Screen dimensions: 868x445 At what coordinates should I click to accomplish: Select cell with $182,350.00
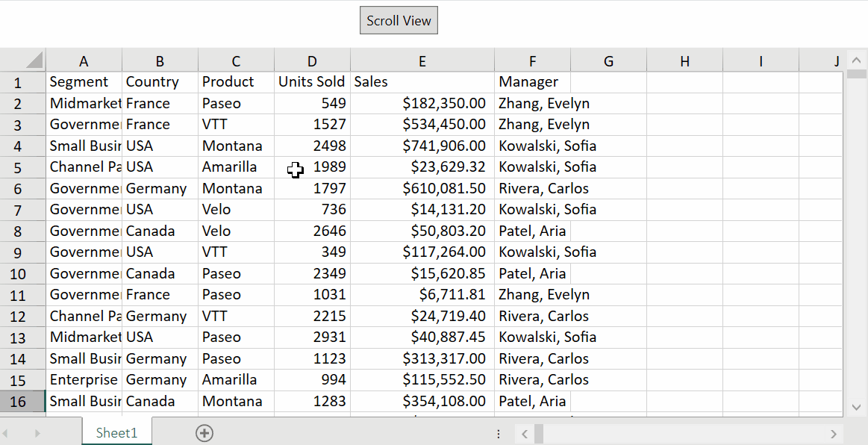pos(422,104)
